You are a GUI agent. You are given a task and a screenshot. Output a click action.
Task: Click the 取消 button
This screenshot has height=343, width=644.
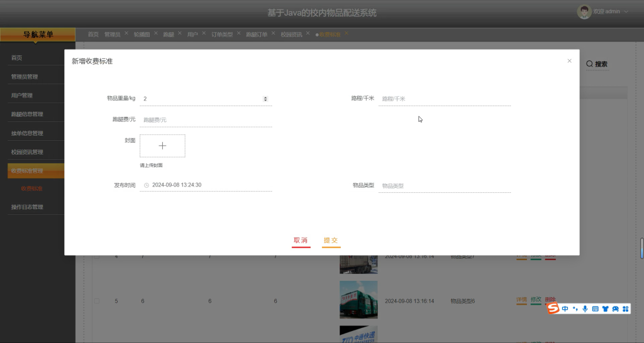point(301,241)
